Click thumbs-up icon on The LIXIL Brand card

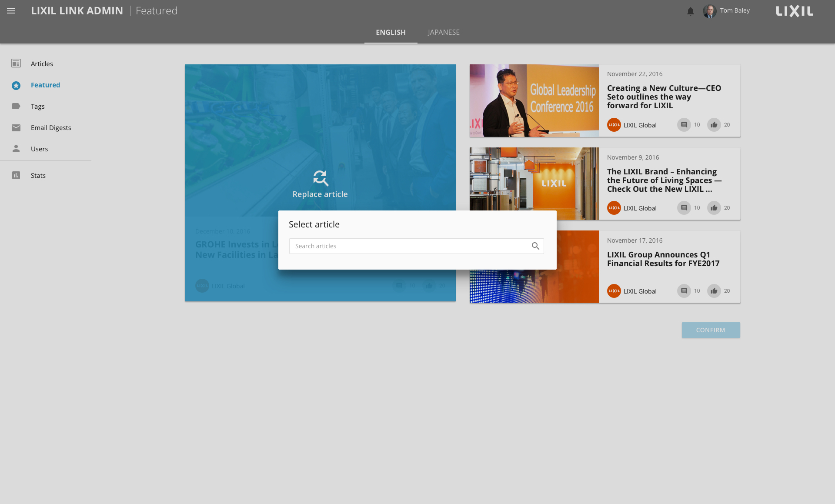[714, 208]
